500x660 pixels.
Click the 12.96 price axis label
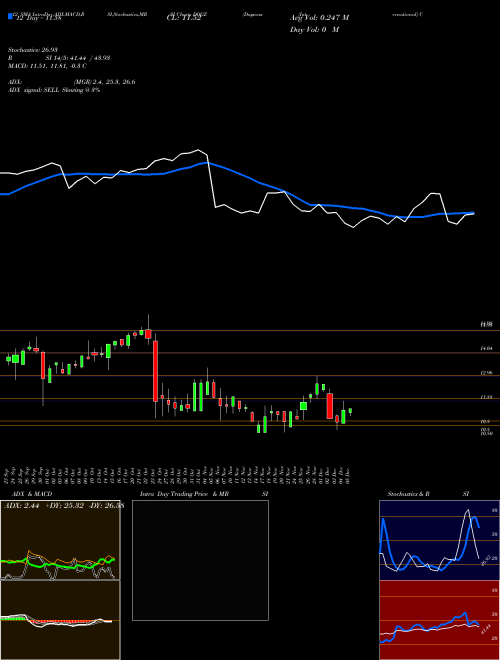(486, 373)
